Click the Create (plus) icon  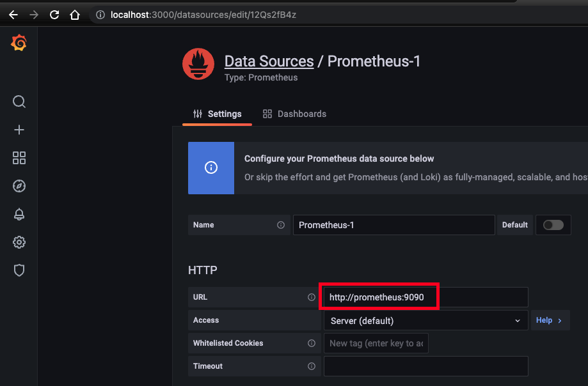tap(19, 130)
